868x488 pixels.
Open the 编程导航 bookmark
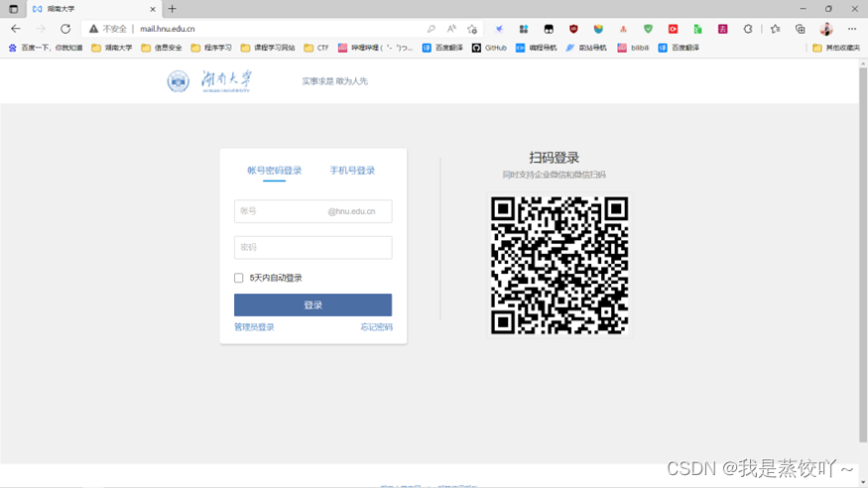click(x=537, y=49)
